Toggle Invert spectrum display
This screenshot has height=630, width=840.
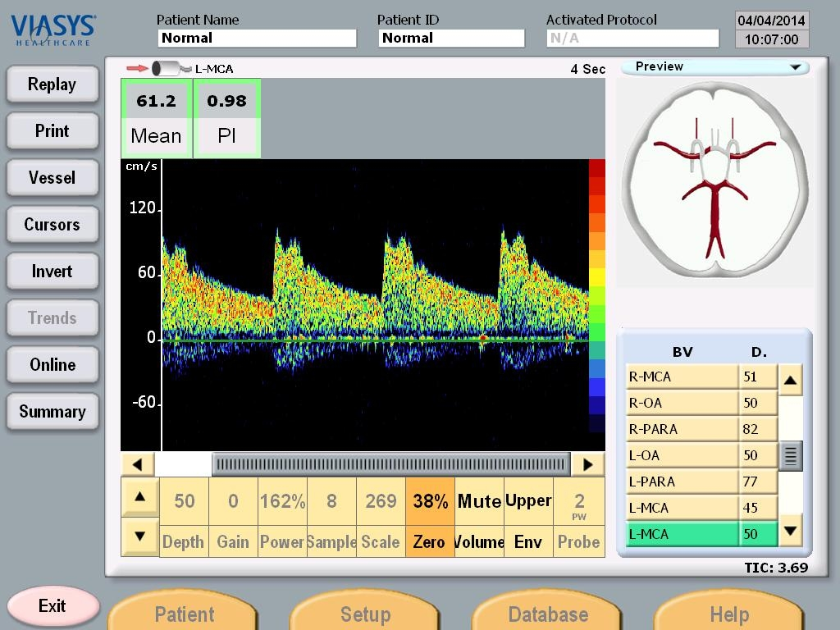pos(52,272)
